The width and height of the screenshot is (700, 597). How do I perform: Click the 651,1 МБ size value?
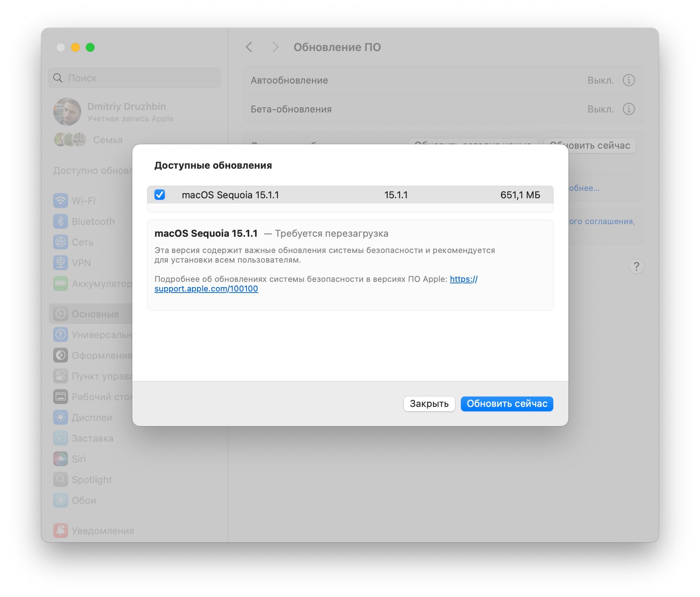click(520, 195)
